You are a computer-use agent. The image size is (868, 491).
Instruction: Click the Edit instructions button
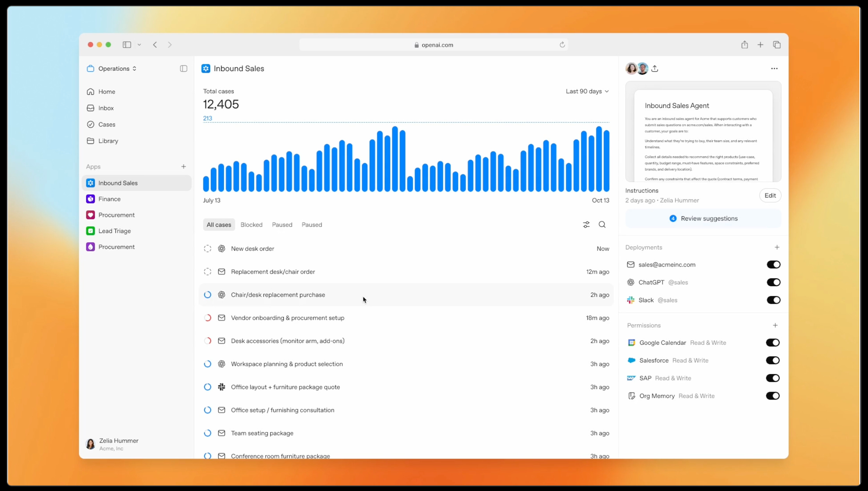pos(769,195)
